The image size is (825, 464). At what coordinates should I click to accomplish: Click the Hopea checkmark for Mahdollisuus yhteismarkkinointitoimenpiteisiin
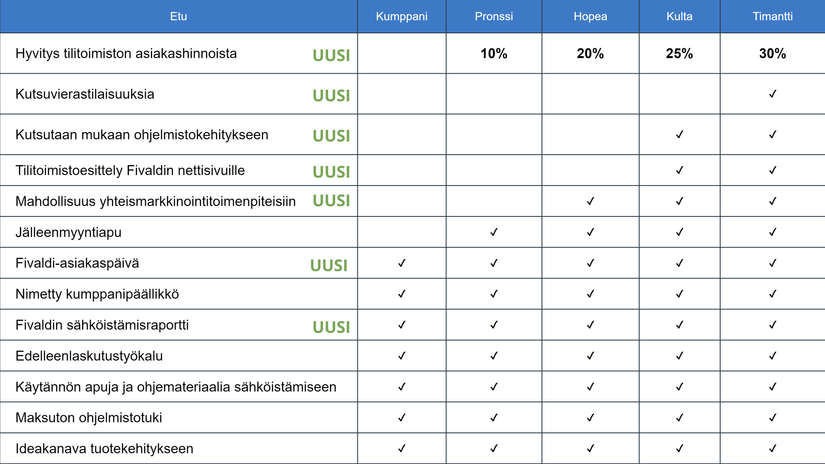tap(590, 202)
